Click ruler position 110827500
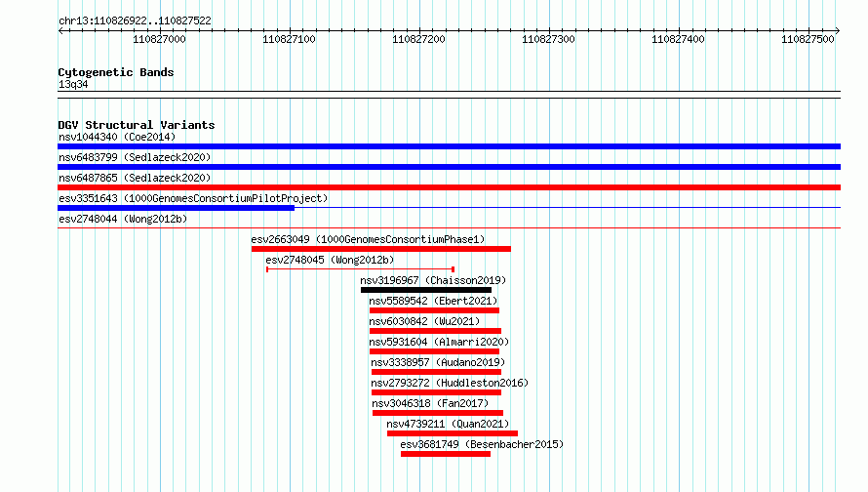The height and width of the screenshot is (492, 868). point(808,39)
